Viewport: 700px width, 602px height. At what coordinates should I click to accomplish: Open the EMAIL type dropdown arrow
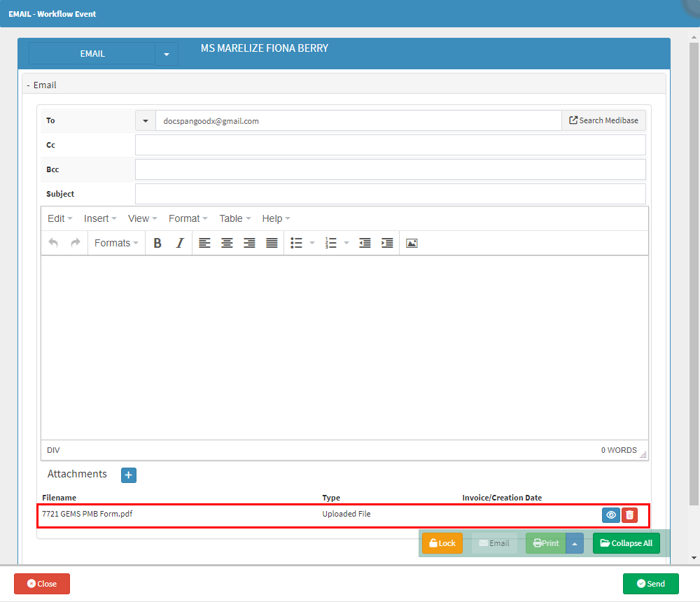167,54
